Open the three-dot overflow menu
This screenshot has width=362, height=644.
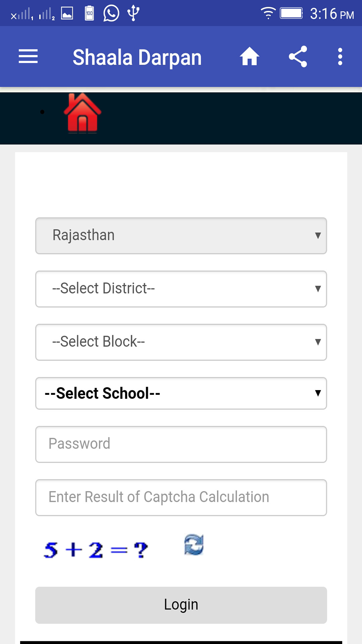coord(340,56)
